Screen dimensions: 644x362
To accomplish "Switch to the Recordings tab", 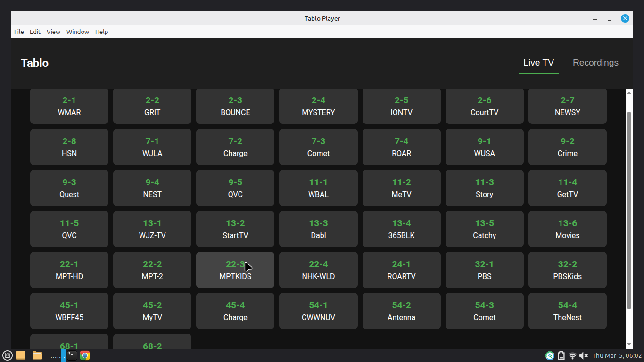I will [x=595, y=63].
